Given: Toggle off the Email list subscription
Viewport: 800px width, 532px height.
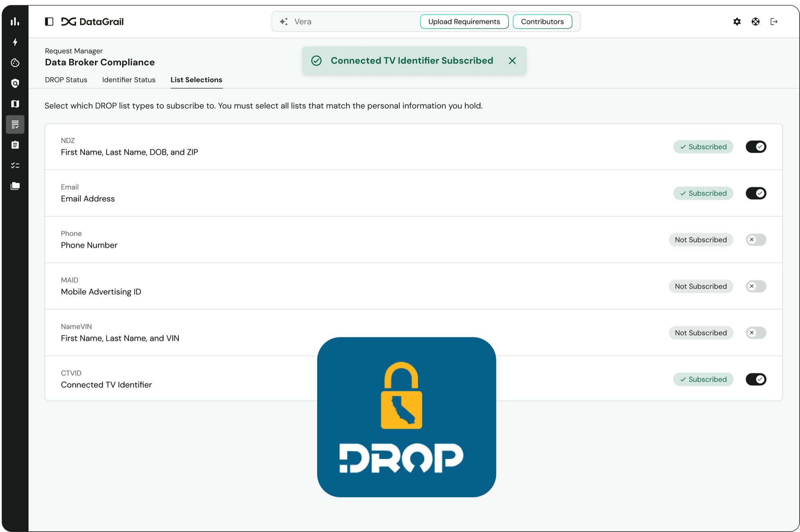Looking at the screenshot, I should pos(756,193).
